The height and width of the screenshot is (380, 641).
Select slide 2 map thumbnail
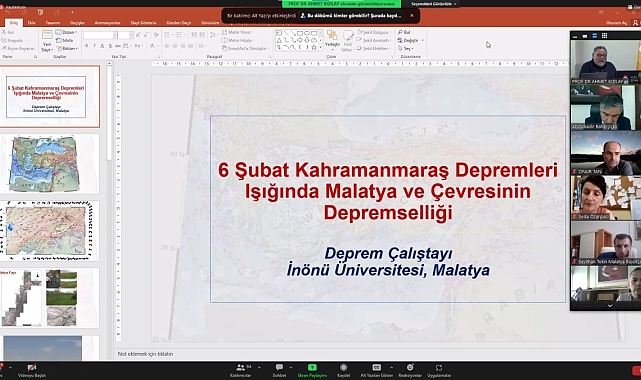coord(50,164)
